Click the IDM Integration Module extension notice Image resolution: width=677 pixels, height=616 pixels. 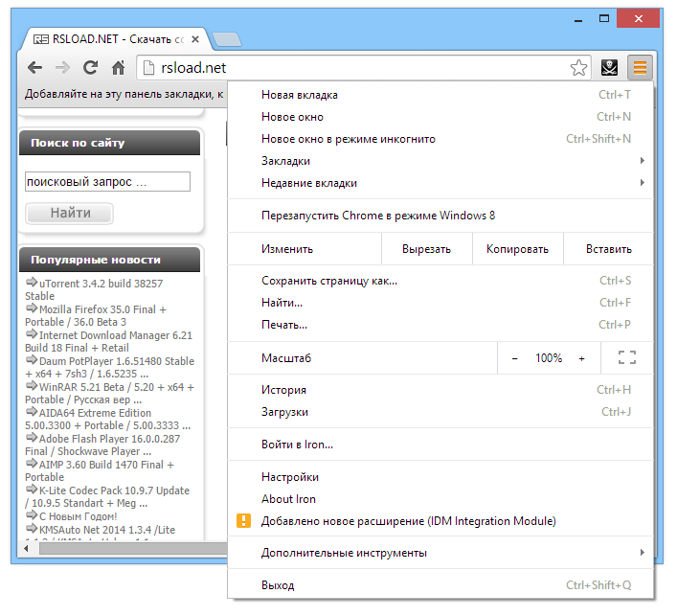pos(440,521)
